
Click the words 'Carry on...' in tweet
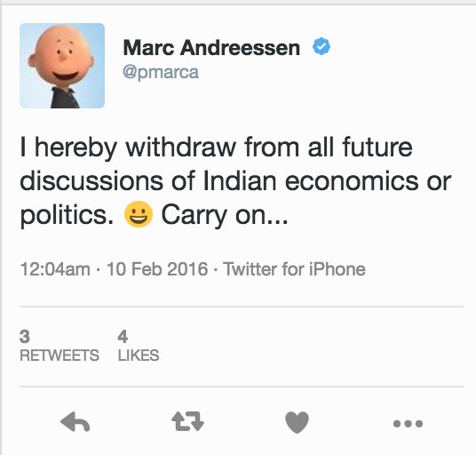(x=225, y=215)
